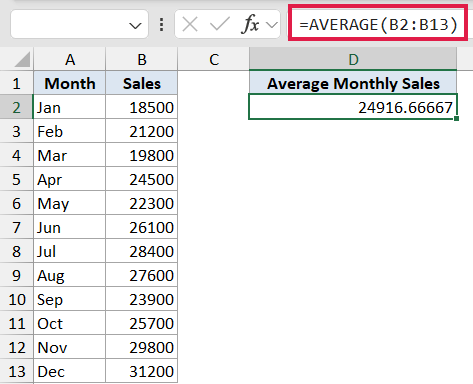
Task: Select column B header
Action: (142, 59)
